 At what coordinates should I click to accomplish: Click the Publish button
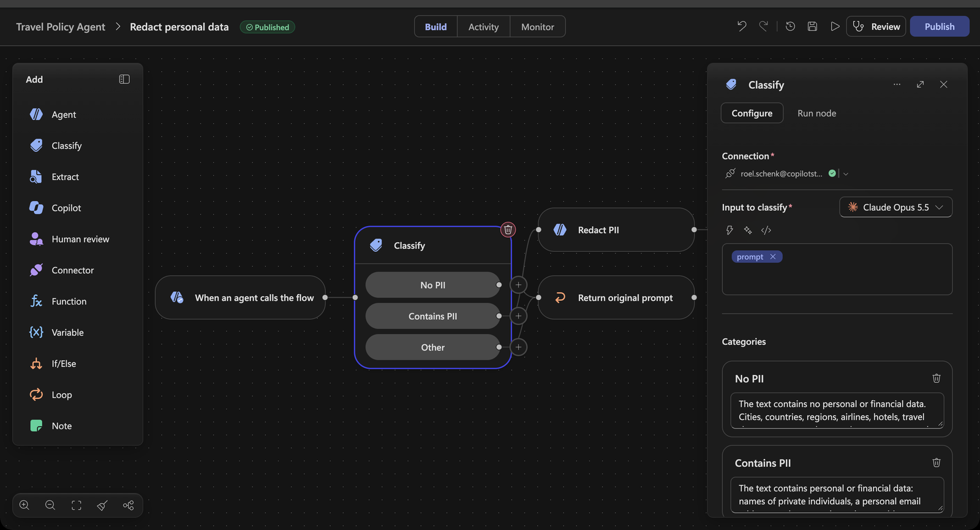coord(940,26)
